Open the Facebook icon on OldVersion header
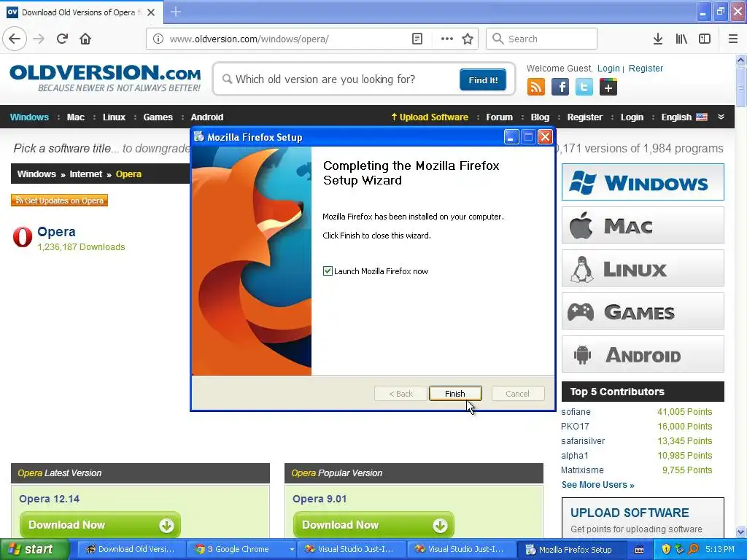This screenshot has height=560, width=747. 560,87
